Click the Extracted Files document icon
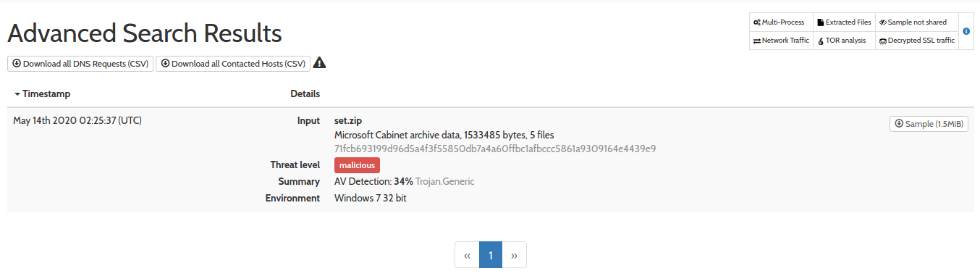 coord(820,22)
